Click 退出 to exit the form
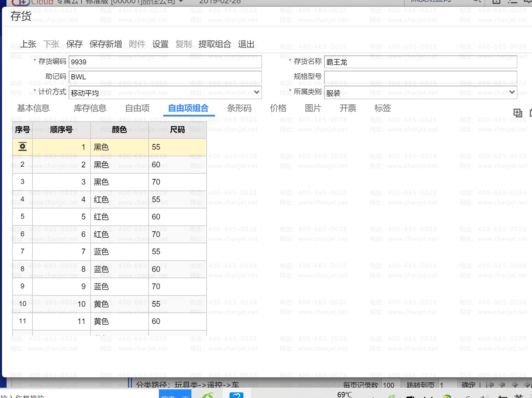This screenshot has width=532, height=398. [x=246, y=44]
